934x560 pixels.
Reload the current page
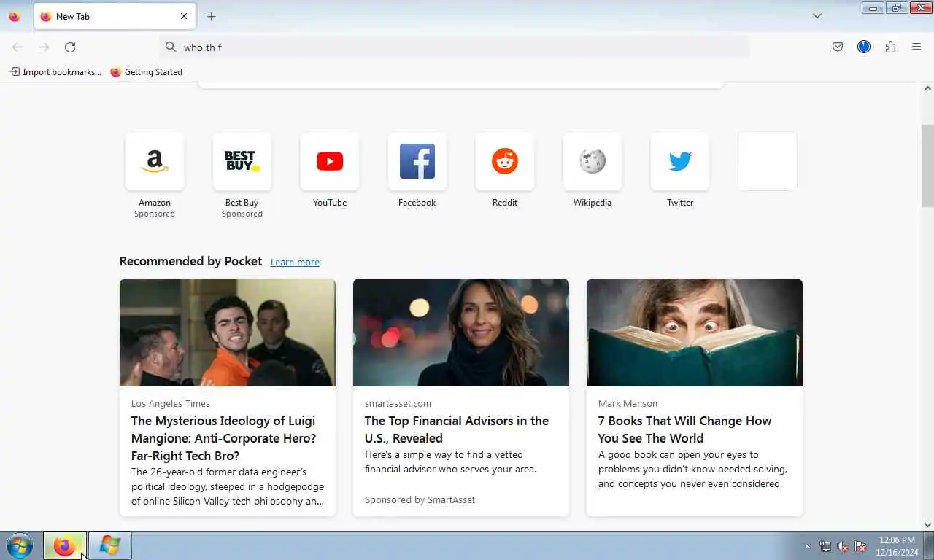point(70,47)
